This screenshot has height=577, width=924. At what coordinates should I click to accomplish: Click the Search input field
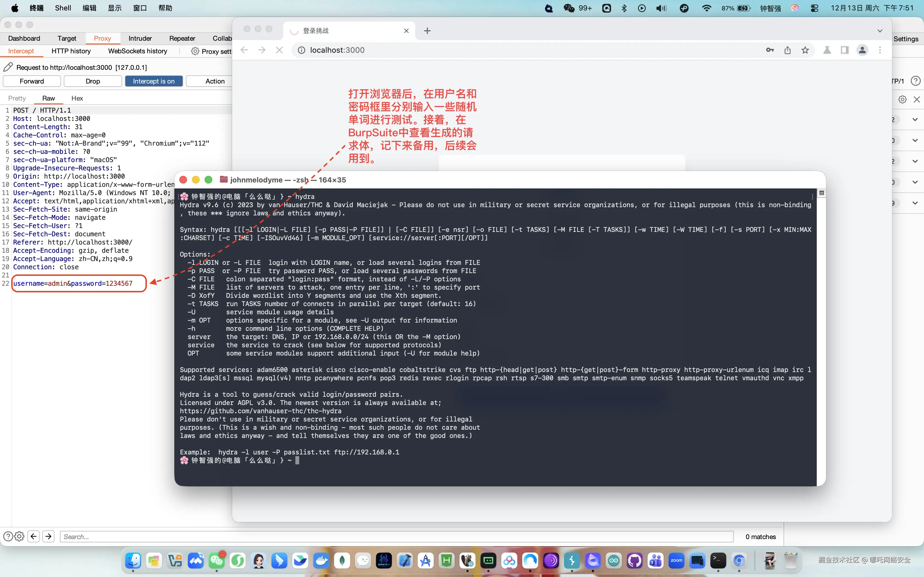pyautogui.click(x=396, y=536)
